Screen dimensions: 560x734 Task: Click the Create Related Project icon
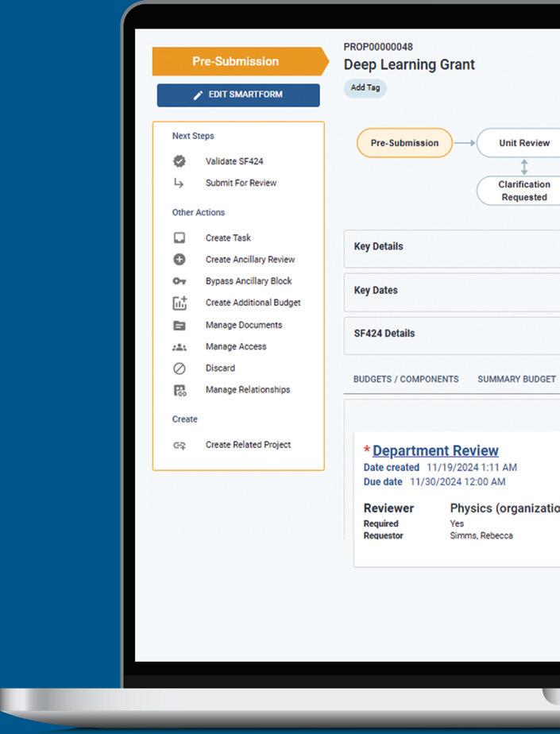(x=180, y=445)
